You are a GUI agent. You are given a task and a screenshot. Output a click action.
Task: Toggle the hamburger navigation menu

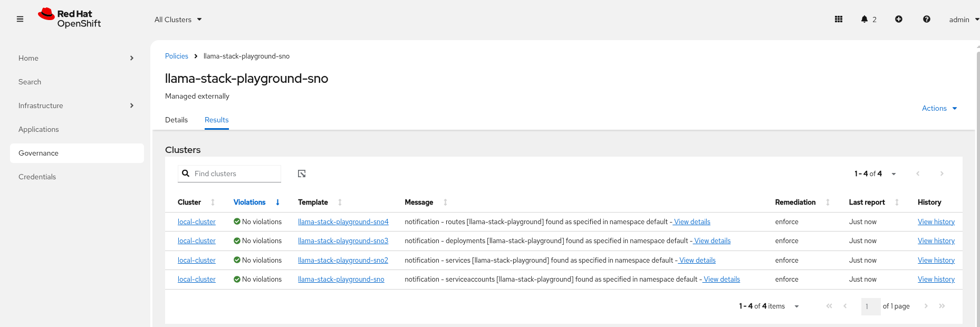coord(20,20)
